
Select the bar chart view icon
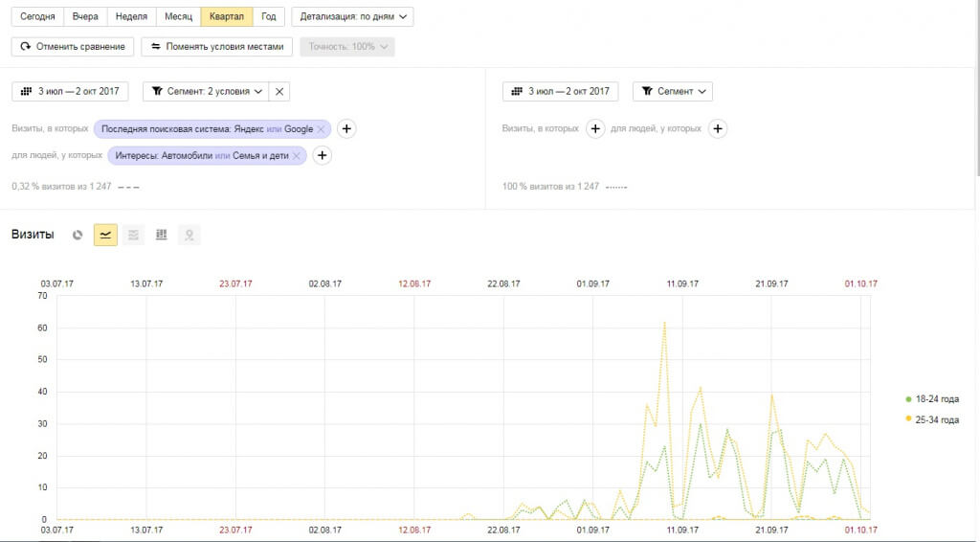pyautogui.click(x=161, y=235)
